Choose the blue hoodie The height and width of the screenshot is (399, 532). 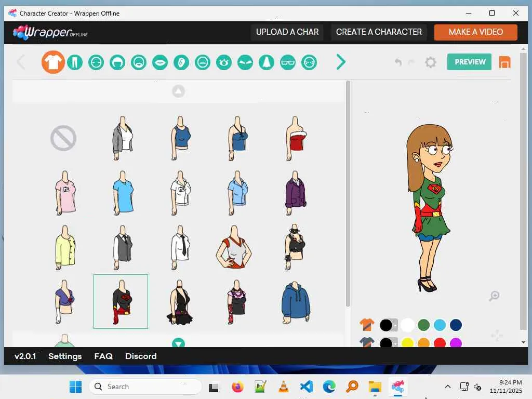296,302
